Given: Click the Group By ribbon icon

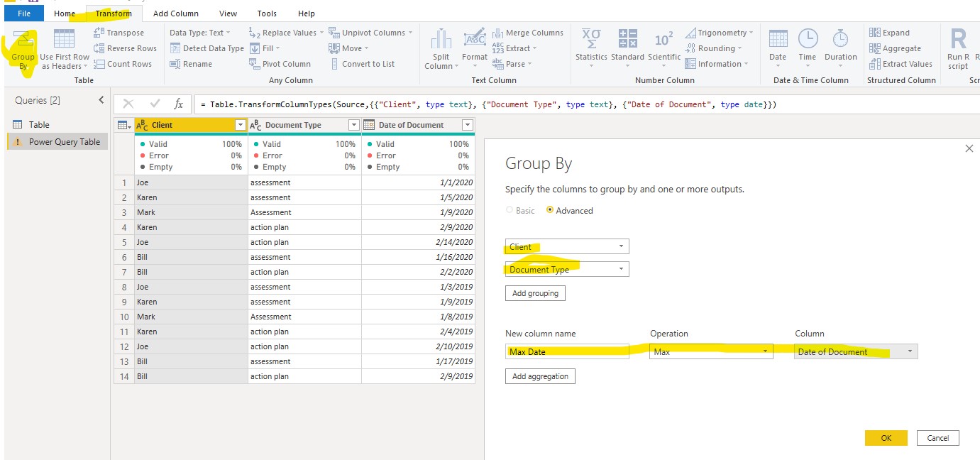Looking at the screenshot, I should click(22, 49).
